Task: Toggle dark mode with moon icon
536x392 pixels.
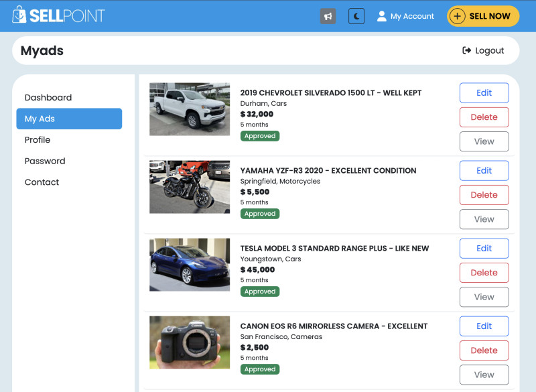Action: (x=356, y=16)
